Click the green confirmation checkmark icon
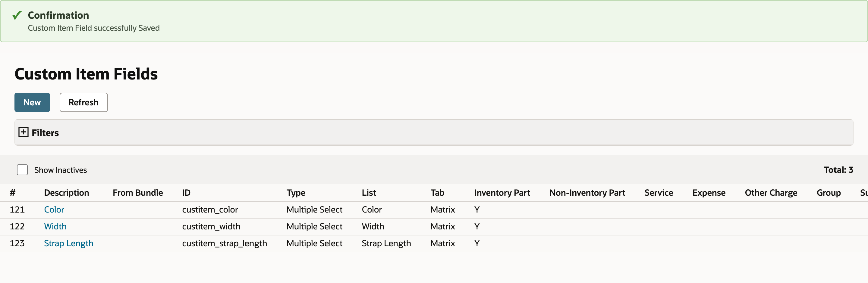868x283 pixels. pyautogui.click(x=17, y=15)
